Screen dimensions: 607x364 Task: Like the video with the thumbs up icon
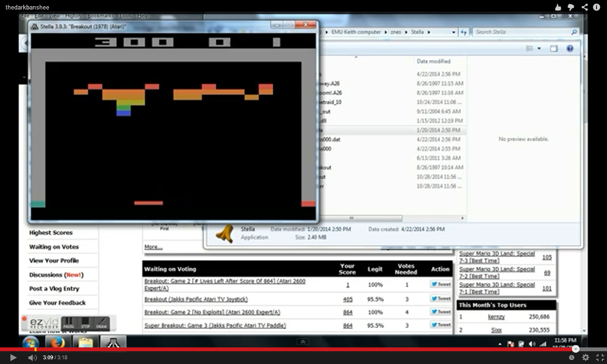tap(559, 7)
